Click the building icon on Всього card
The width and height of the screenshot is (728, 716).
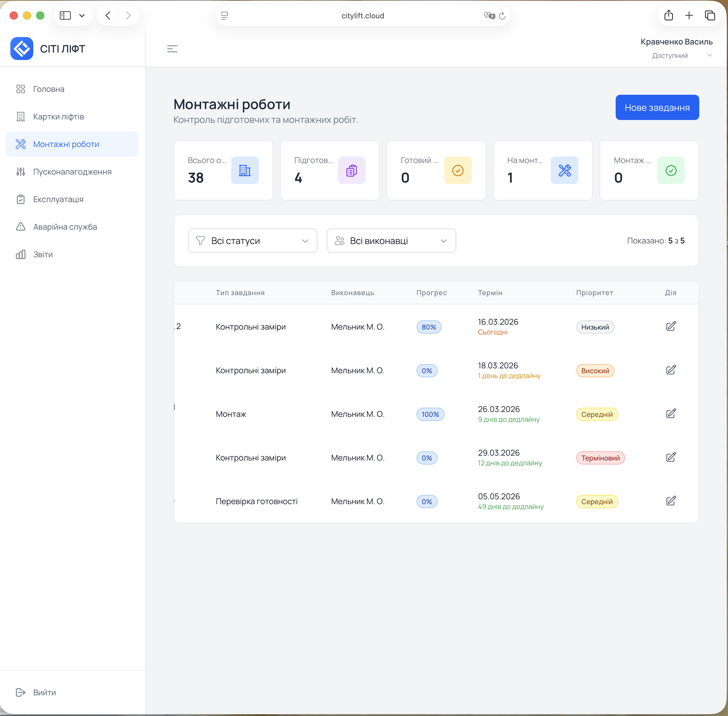244,170
